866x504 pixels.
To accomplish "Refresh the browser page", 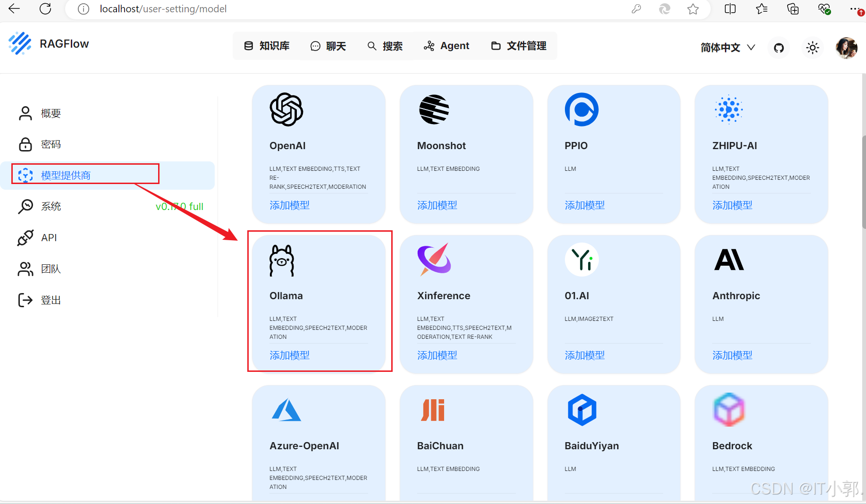I will (45, 9).
